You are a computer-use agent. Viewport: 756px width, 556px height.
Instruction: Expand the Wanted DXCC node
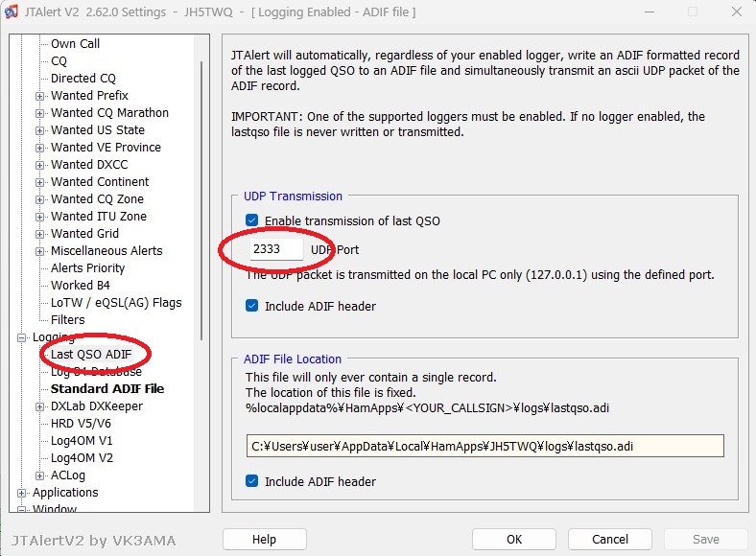[40, 165]
